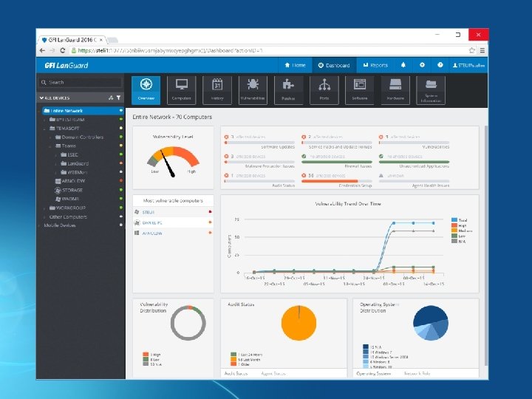
Task: Expand the Other Computers node
Action: pos(44,216)
